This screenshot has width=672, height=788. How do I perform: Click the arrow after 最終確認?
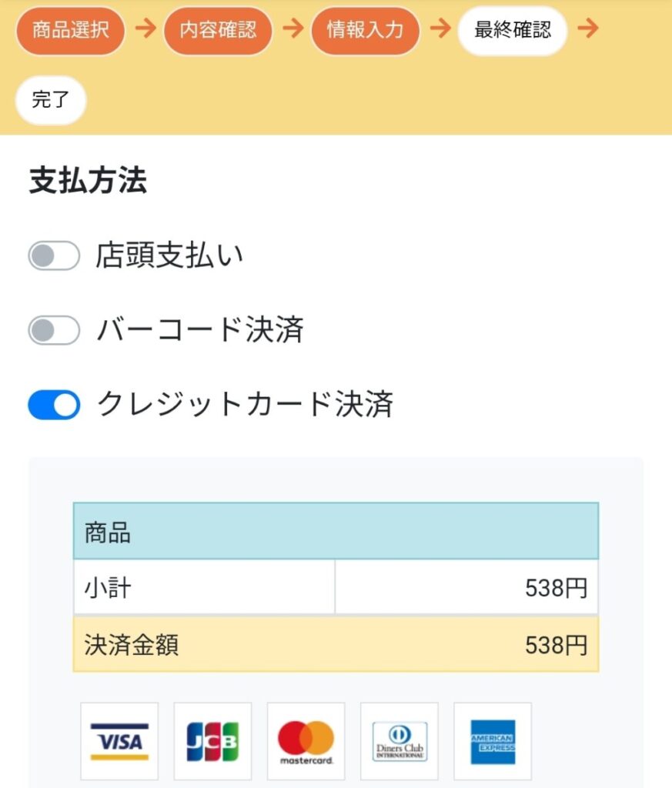588,29
